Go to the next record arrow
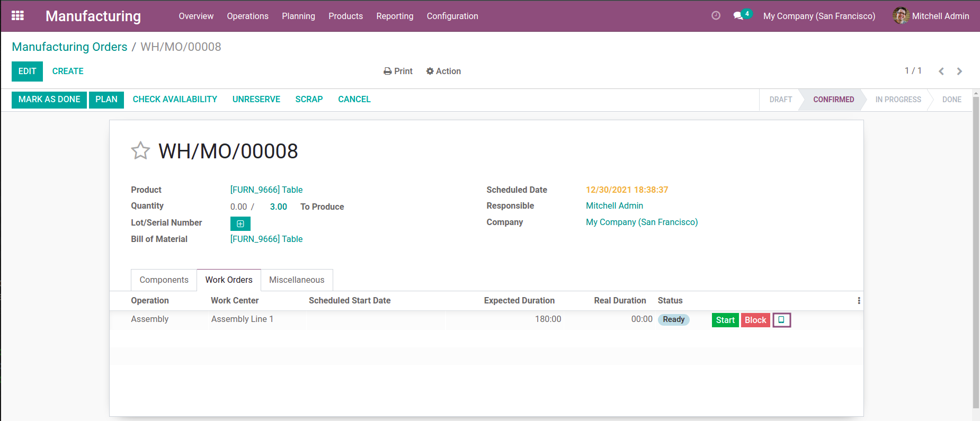 (x=959, y=71)
